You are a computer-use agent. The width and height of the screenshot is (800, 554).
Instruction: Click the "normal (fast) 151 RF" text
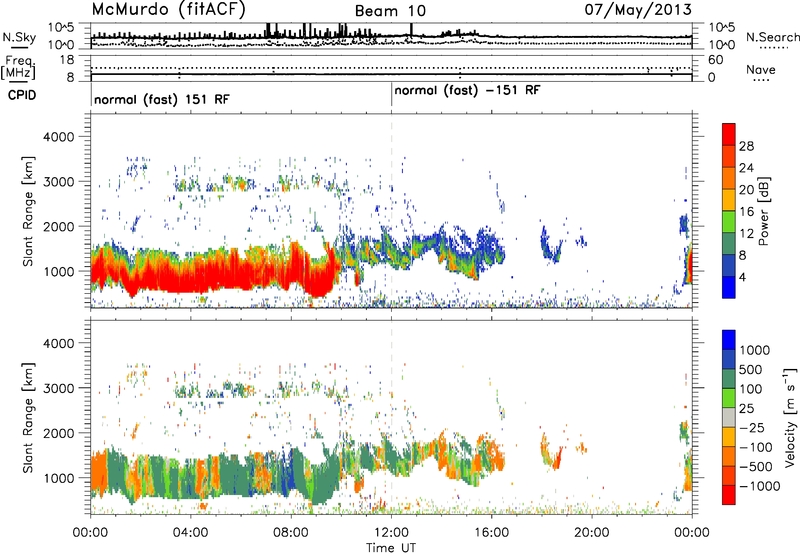tap(162, 99)
